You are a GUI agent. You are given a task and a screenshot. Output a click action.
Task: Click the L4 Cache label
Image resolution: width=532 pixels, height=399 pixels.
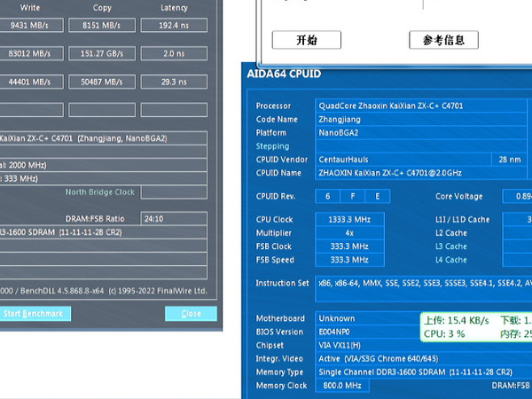[x=451, y=260]
